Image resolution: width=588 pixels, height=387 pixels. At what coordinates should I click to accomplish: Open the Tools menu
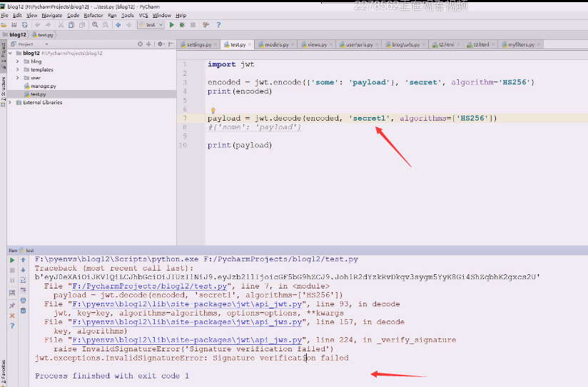pos(128,16)
